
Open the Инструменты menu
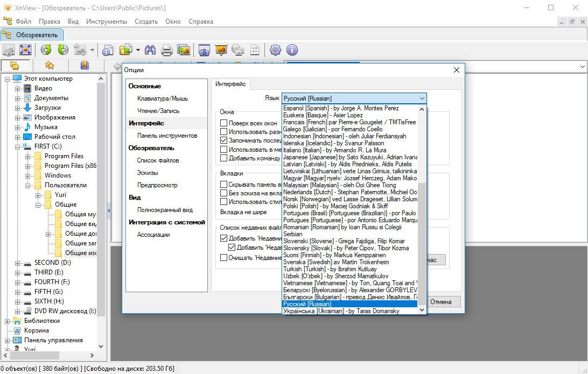pyautogui.click(x=107, y=22)
